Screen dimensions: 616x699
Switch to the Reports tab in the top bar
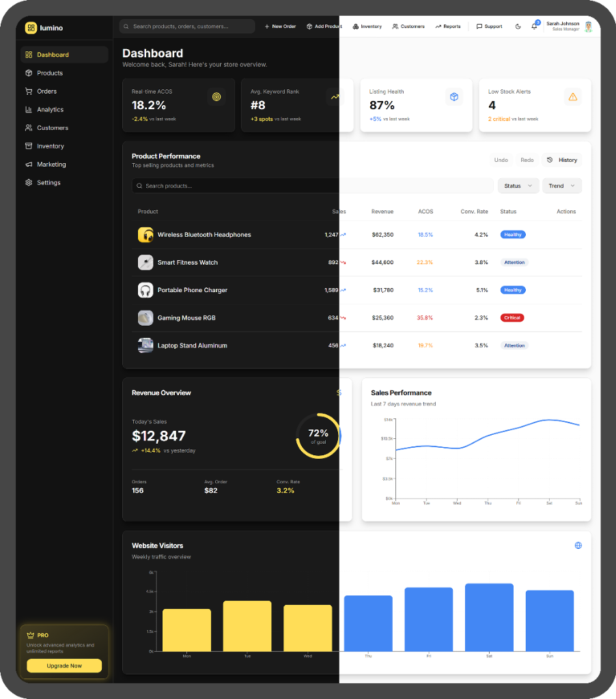(x=448, y=26)
